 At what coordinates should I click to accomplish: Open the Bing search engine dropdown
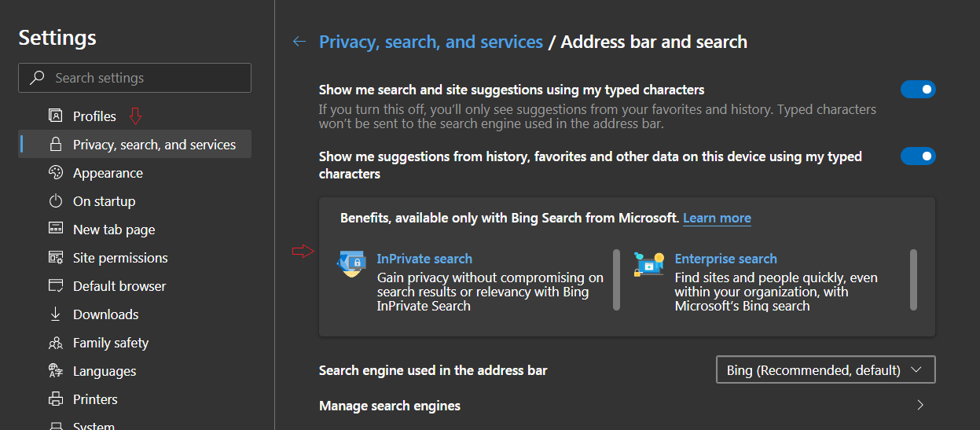[x=826, y=369]
